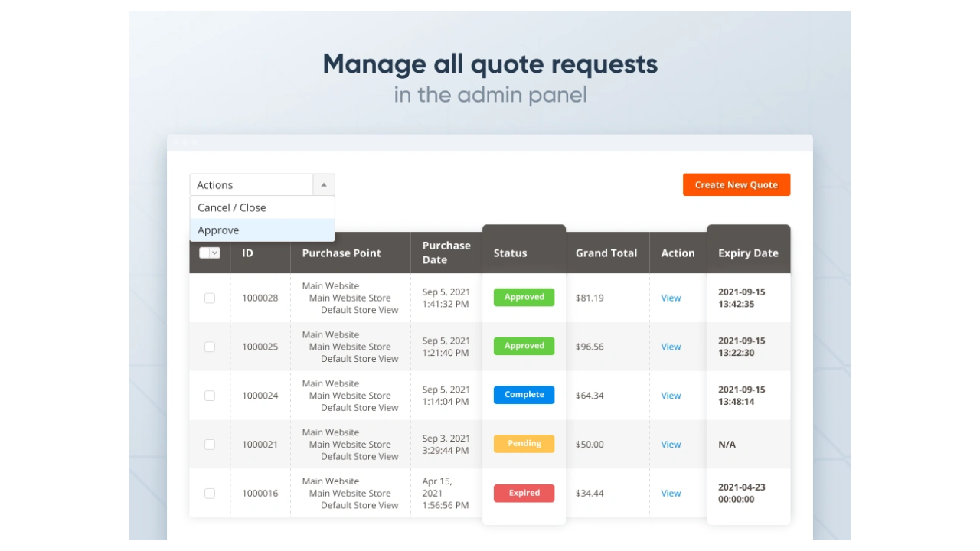The width and height of the screenshot is (980, 551).
Task: Tick the checkbox for quote 1000028
Action: pos(210,298)
